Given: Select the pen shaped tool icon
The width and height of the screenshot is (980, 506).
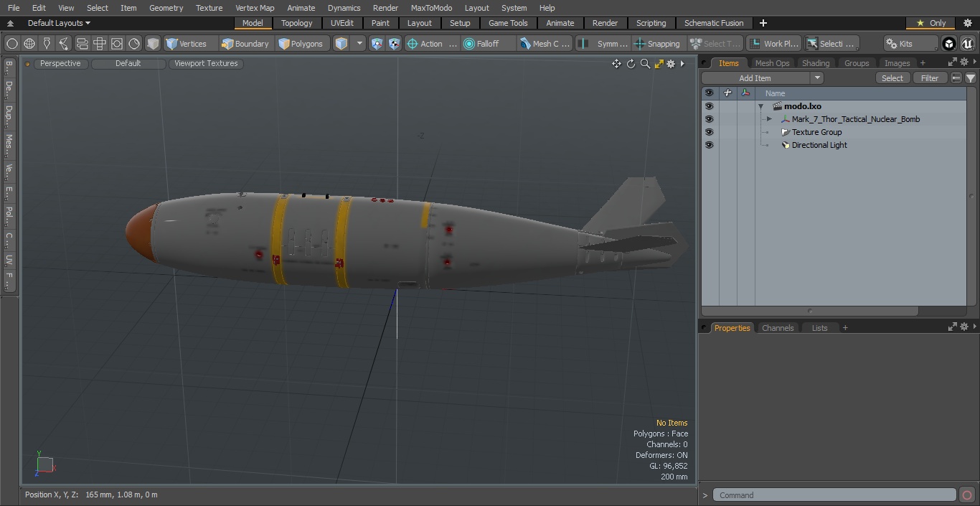Looking at the screenshot, I should click(x=47, y=44).
